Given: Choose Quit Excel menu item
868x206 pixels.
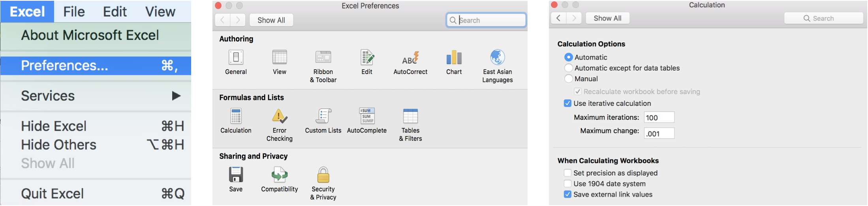Looking at the screenshot, I should pyautogui.click(x=96, y=194).
